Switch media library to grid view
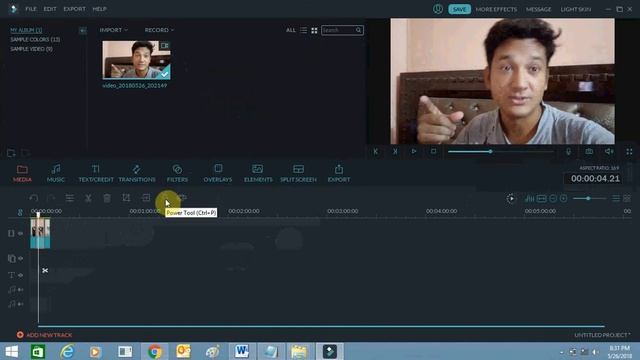This screenshot has width=640, height=360. tap(314, 30)
